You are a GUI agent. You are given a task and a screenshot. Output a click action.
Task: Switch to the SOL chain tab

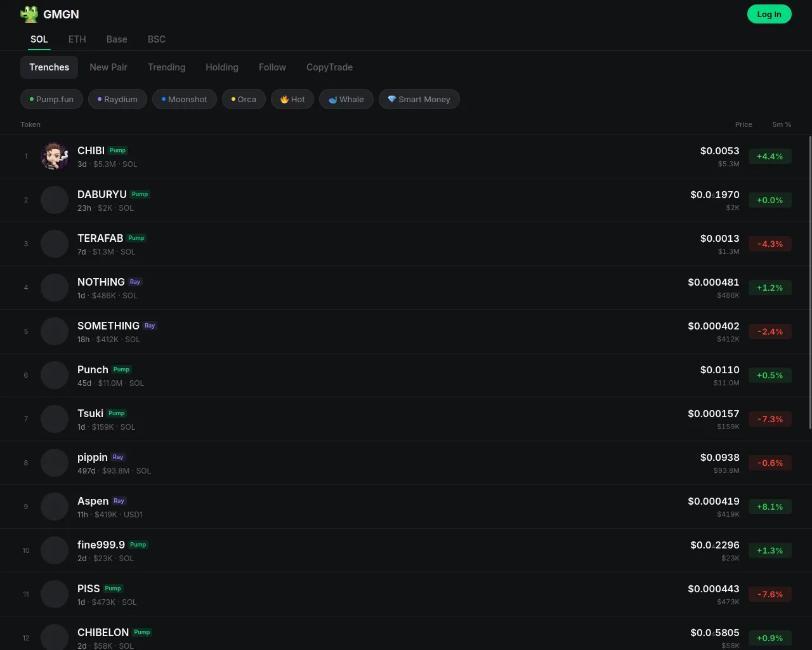(39, 39)
